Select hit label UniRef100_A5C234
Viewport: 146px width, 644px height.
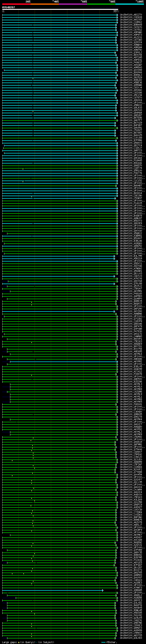click(x=131, y=95)
